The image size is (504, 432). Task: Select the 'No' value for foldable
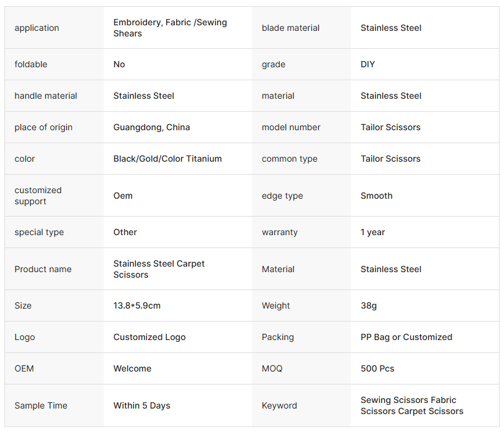click(x=119, y=64)
